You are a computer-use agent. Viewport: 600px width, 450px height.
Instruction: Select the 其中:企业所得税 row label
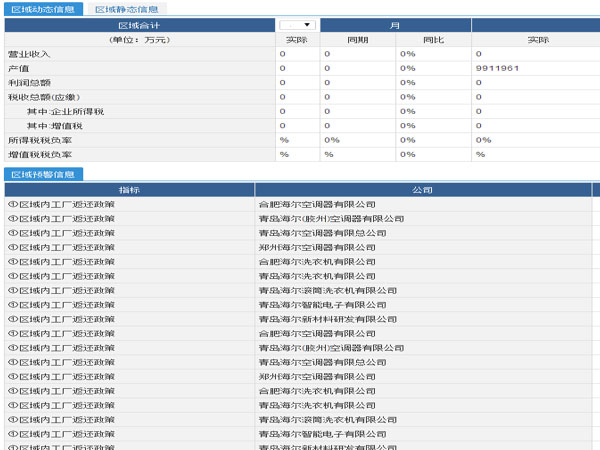coord(65,112)
